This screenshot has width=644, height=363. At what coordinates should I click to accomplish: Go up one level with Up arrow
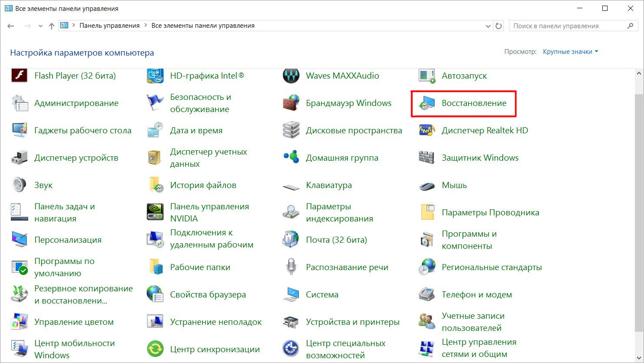52,26
